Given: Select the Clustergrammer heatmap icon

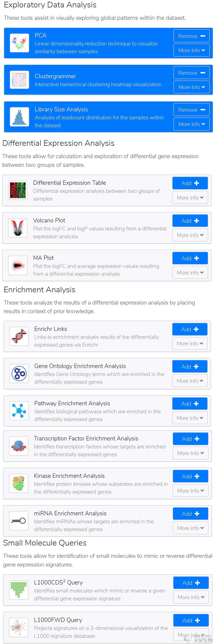Looking at the screenshot, I should 19,80.
